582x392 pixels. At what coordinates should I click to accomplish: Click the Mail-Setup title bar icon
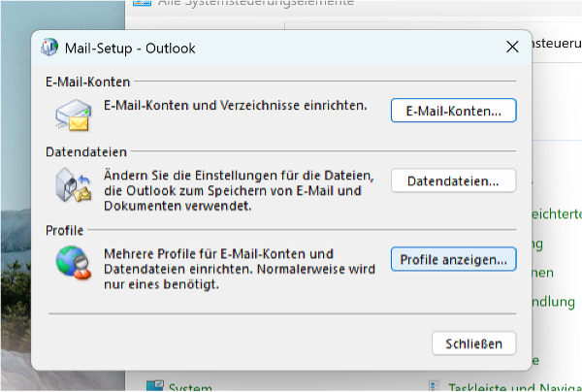51,47
